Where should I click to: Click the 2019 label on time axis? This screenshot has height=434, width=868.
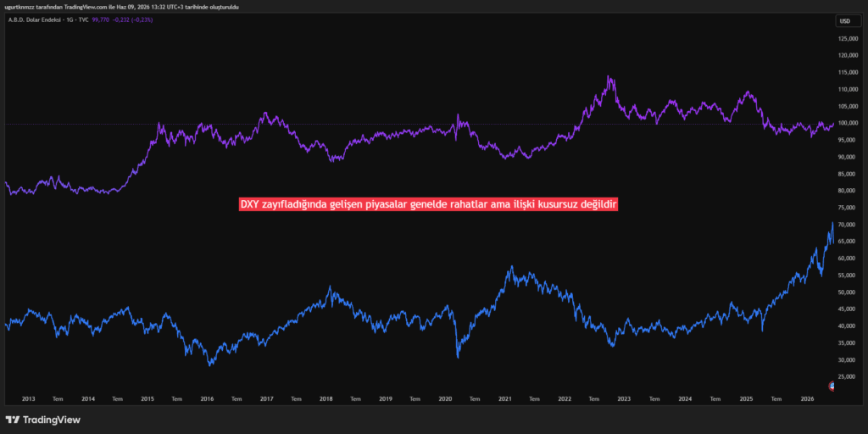(386, 398)
